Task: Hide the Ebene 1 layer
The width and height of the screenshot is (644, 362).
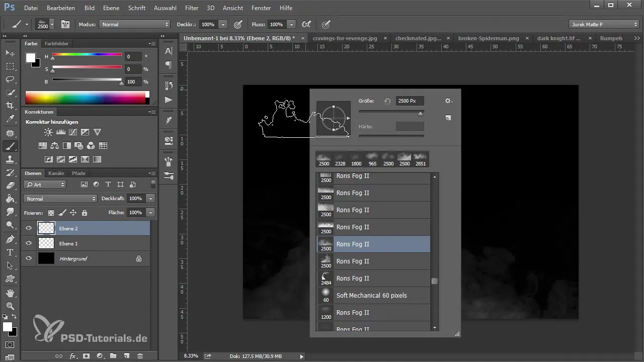Action: pos(29,243)
